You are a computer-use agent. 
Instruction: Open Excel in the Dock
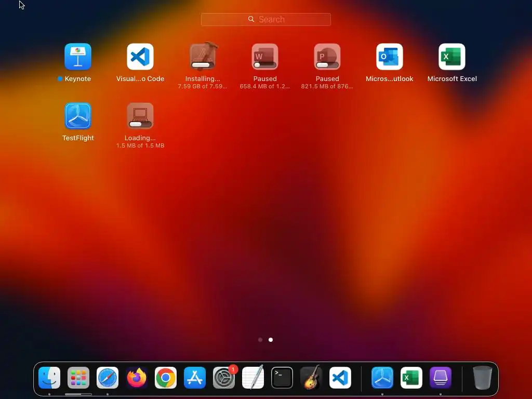tap(411, 378)
